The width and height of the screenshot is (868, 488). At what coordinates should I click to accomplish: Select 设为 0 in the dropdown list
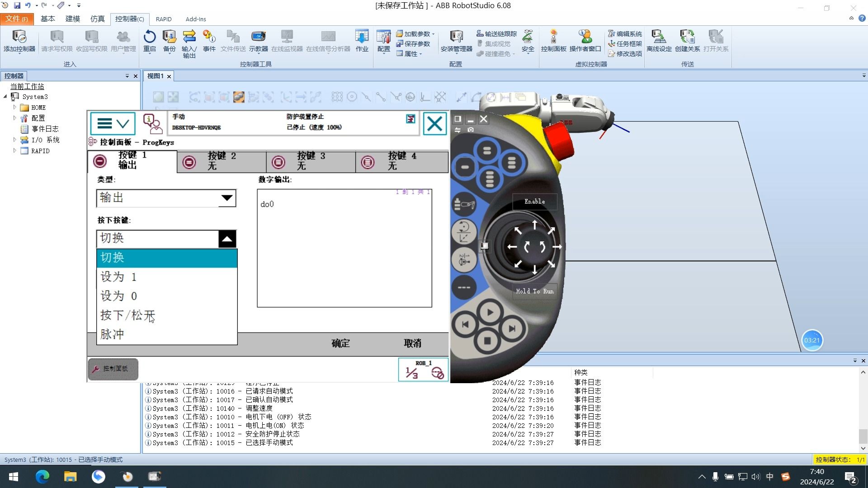pyautogui.click(x=167, y=296)
